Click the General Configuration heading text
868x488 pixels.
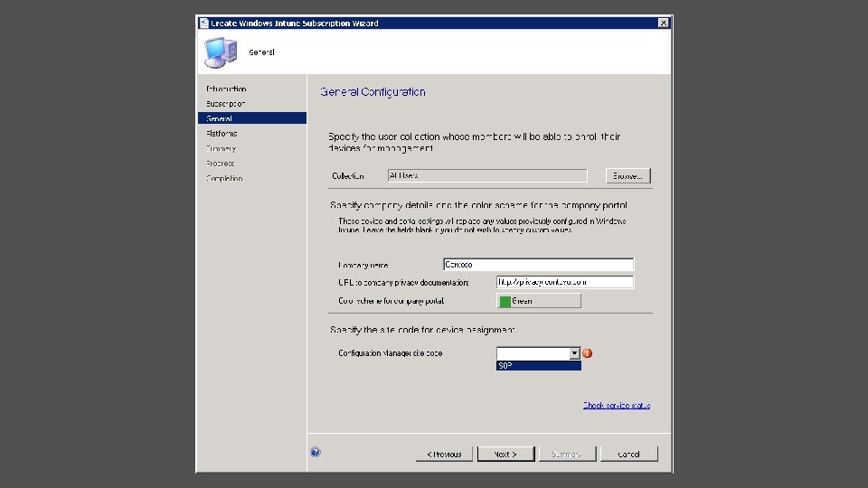[373, 92]
